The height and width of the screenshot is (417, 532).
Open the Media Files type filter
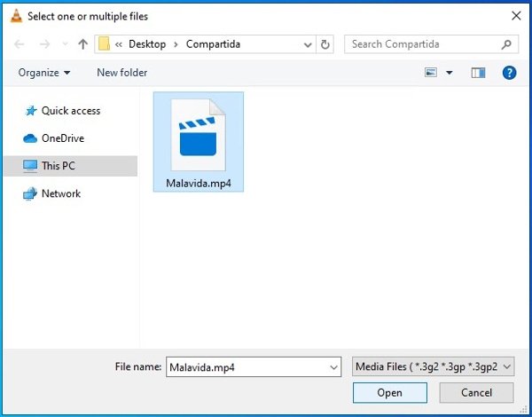click(434, 366)
